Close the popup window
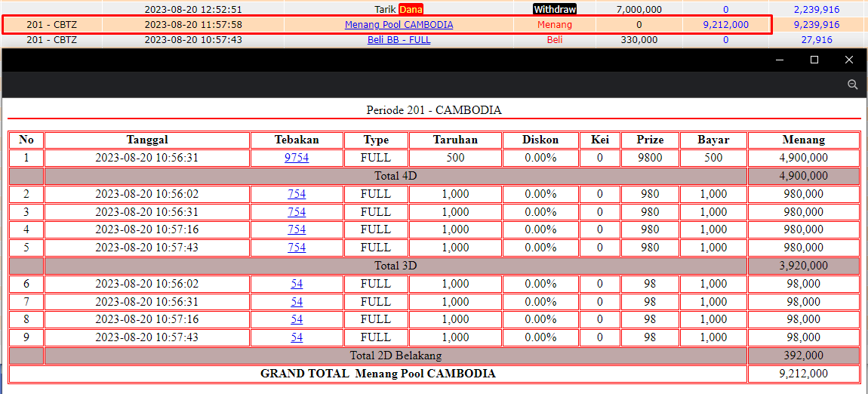This screenshot has width=868, height=394. pyautogui.click(x=848, y=60)
